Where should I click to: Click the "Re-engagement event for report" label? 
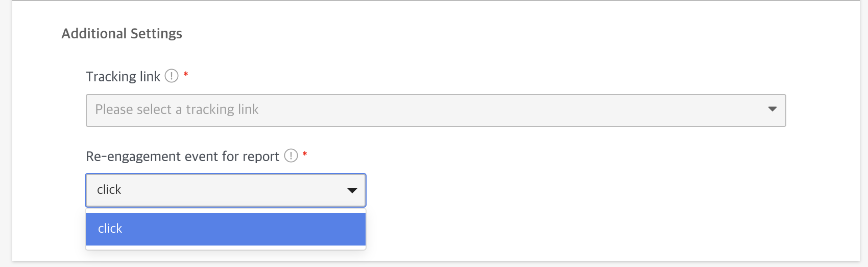pyautogui.click(x=182, y=157)
